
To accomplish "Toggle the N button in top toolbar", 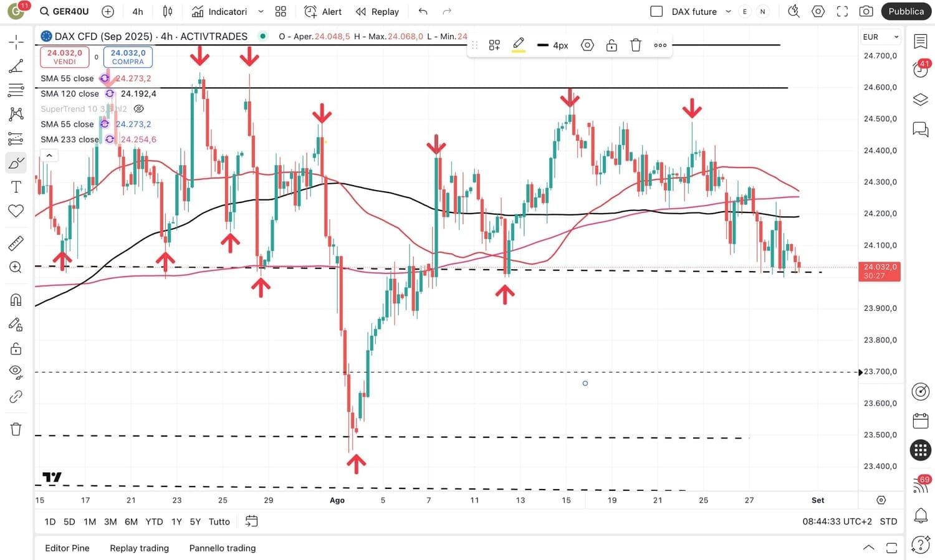I will 762,11.
